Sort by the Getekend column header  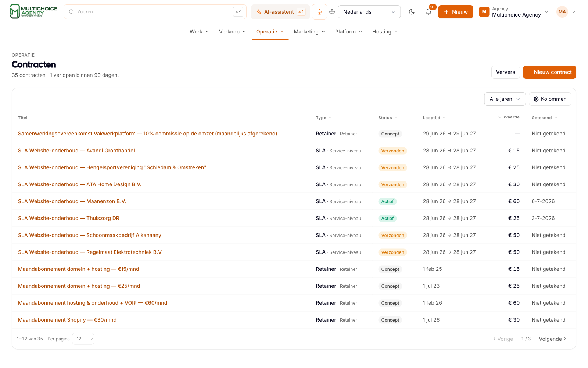pos(544,118)
